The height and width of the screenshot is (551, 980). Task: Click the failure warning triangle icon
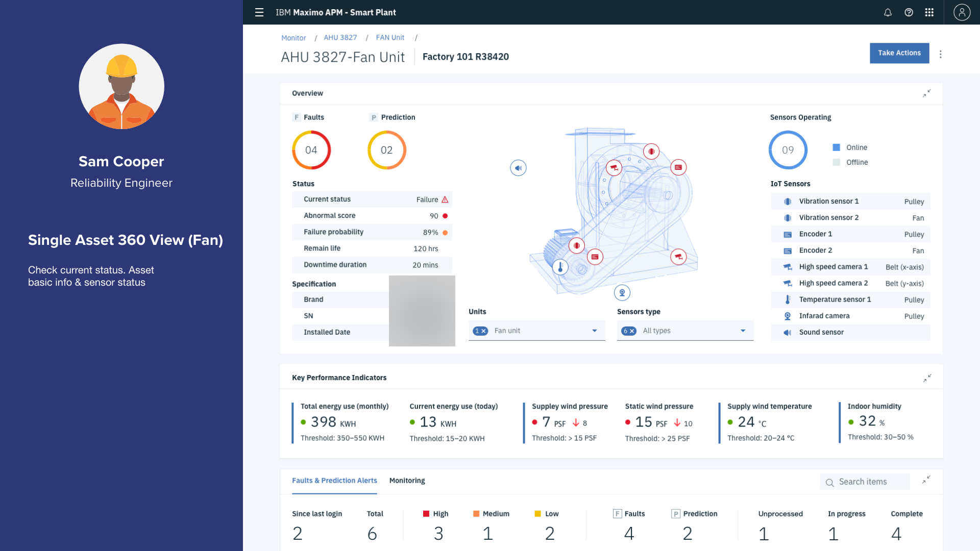(x=445, y=199)
